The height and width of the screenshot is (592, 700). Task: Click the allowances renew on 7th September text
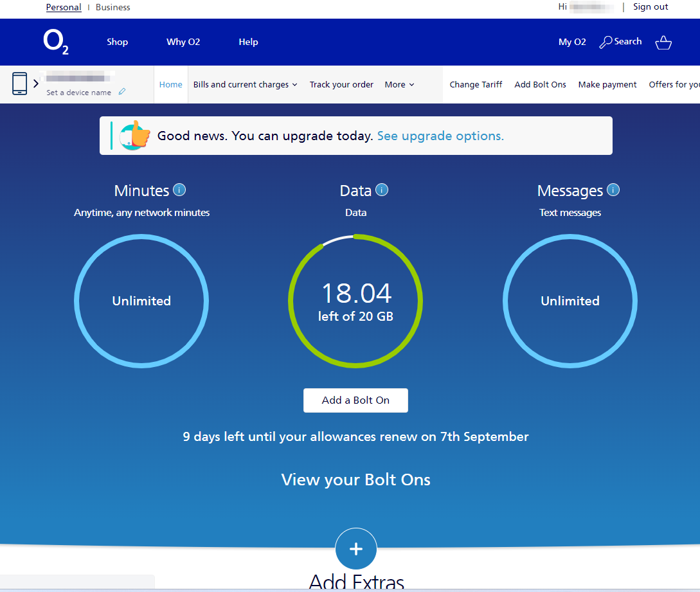tap(356, 436)
